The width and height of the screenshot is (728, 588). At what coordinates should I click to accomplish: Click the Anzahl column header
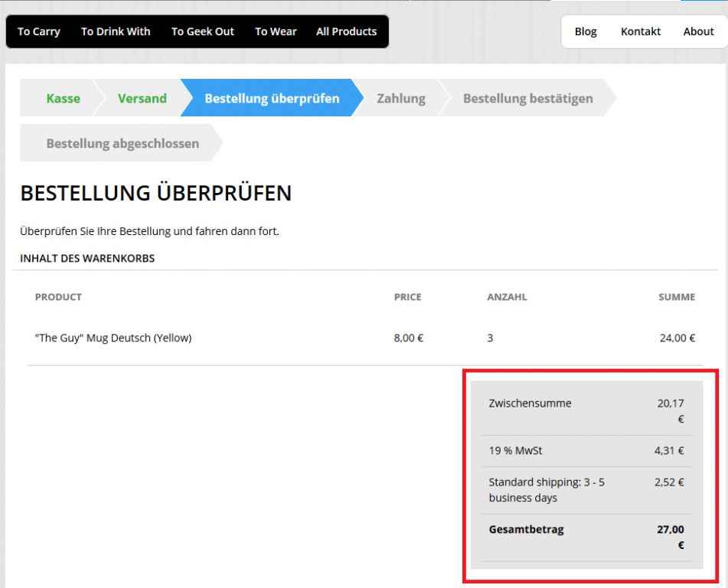click(x=507, y=297)
